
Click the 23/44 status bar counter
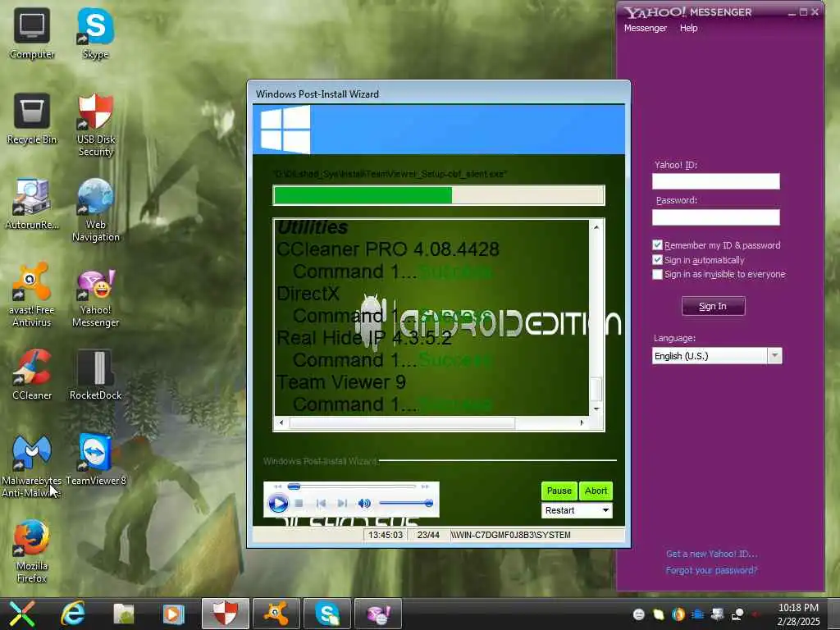pyautogui.click(x=428, y=535)
